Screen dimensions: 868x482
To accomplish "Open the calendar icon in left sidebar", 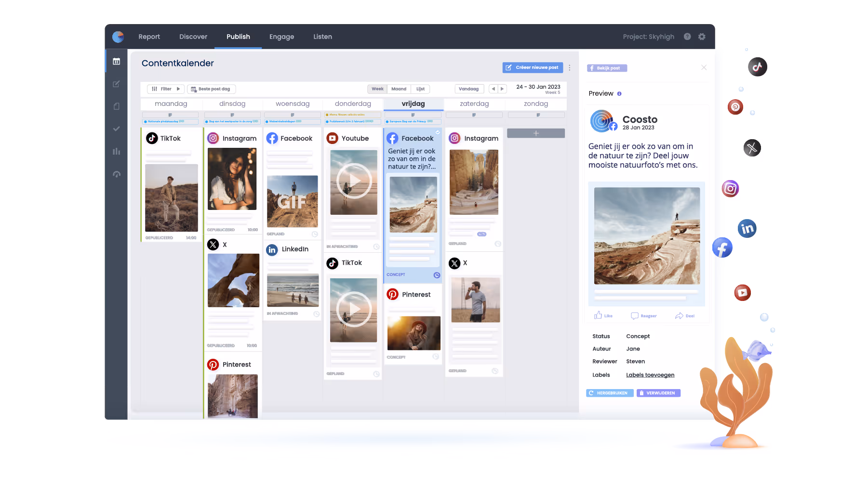I will coord(116,61).
